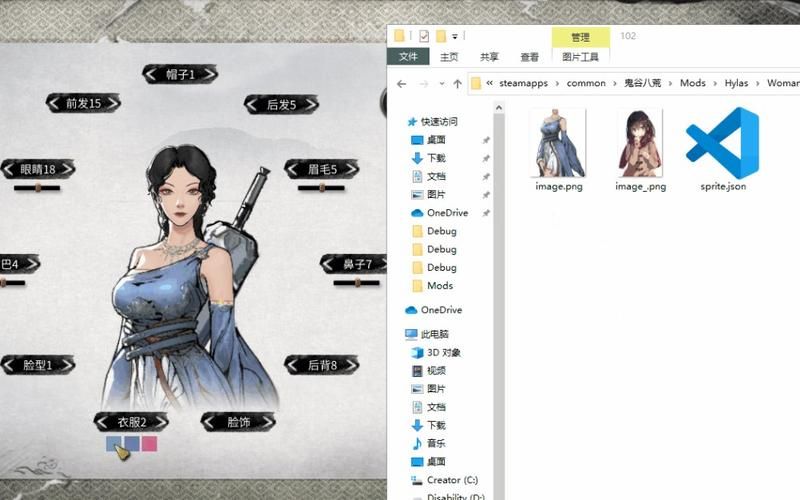Open 图片 under quick access
The image size is (800, 500).
click(x=429, y=194)
